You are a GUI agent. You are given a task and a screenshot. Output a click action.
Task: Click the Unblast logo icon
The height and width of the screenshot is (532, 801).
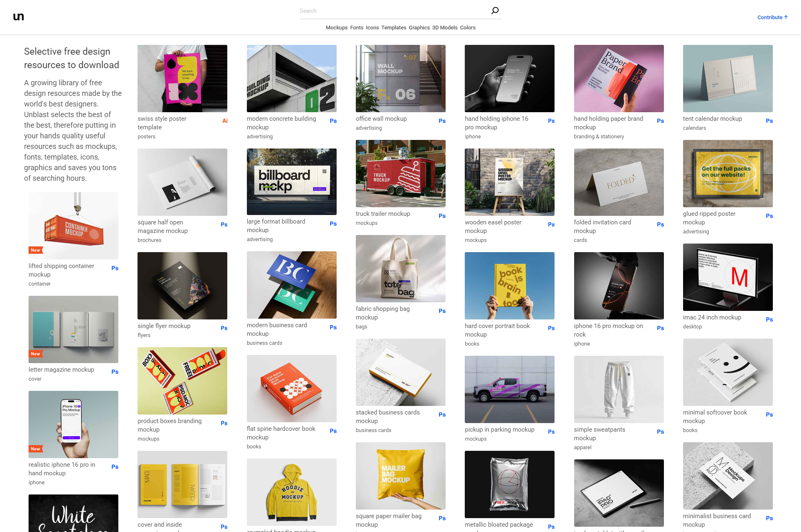(x=19, y=17)
